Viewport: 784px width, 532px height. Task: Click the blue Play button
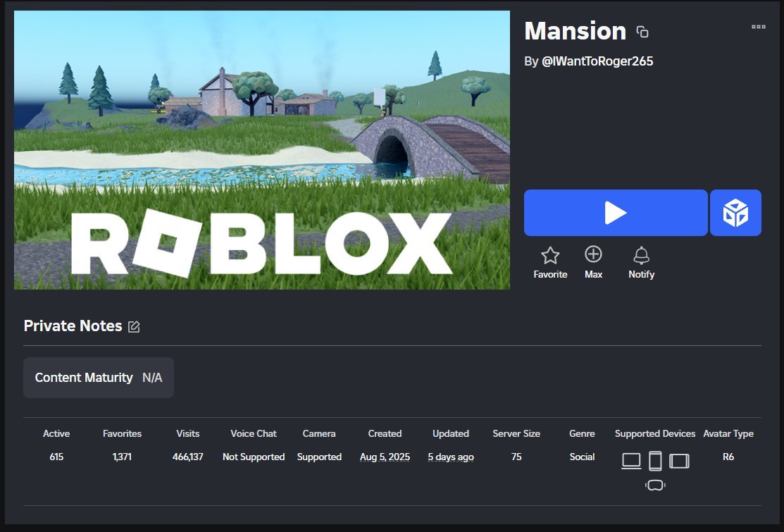click(616, 213)
